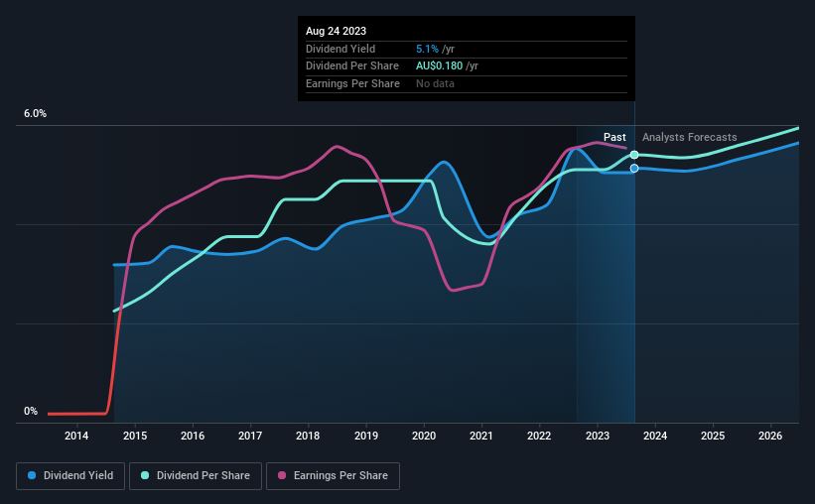Click the 2018 x-axis label
Viewport: 815px width, 504px height.
308,436
